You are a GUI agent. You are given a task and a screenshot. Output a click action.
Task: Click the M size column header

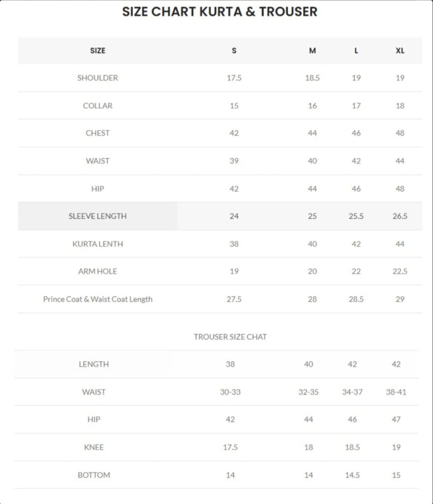(312, 50)
